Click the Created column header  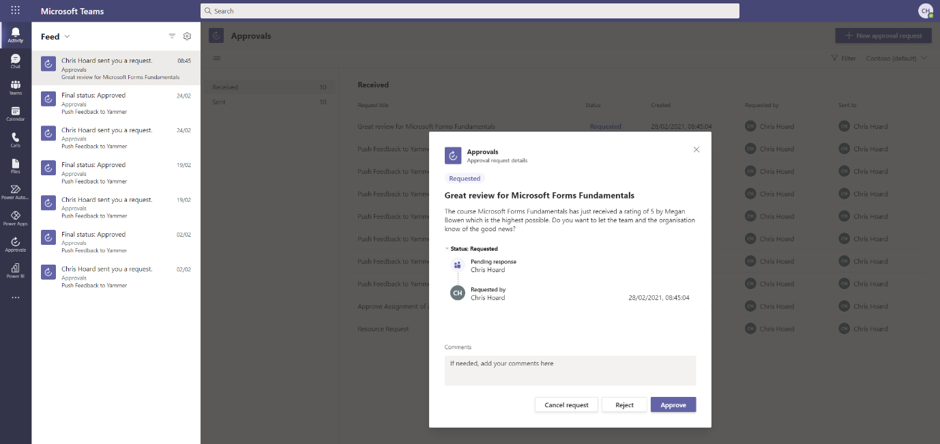click(x=661, y=105)
